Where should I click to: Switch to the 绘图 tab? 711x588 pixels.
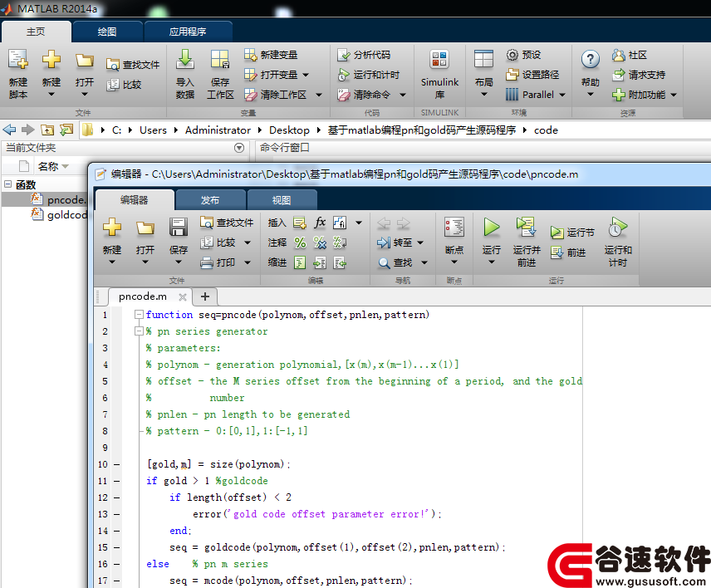(x=107, y=32)
